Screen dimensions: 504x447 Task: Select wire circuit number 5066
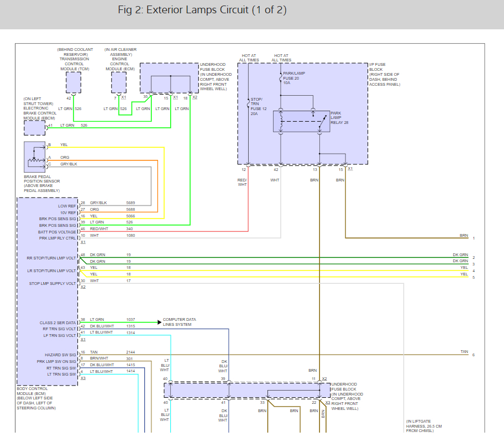pos(130,216)
